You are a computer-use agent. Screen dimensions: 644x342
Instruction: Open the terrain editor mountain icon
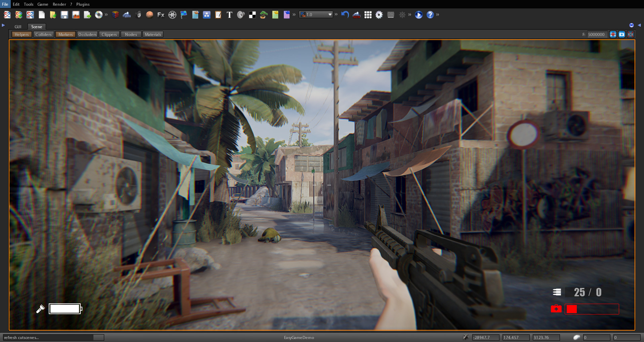pyautogui.click(x=127, y=15)
